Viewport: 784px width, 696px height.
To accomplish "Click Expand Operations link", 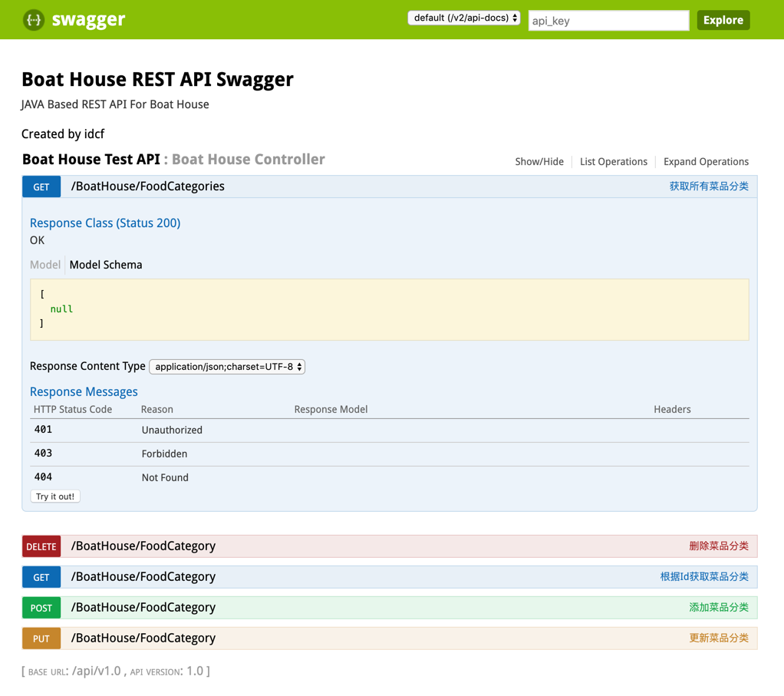I will coord(706,162).
